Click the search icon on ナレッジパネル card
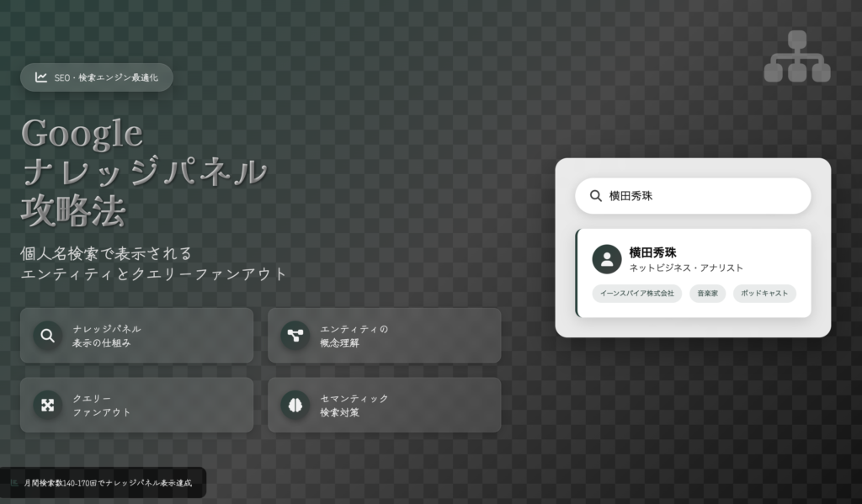The image size is (862, 504). click(48, 335)
